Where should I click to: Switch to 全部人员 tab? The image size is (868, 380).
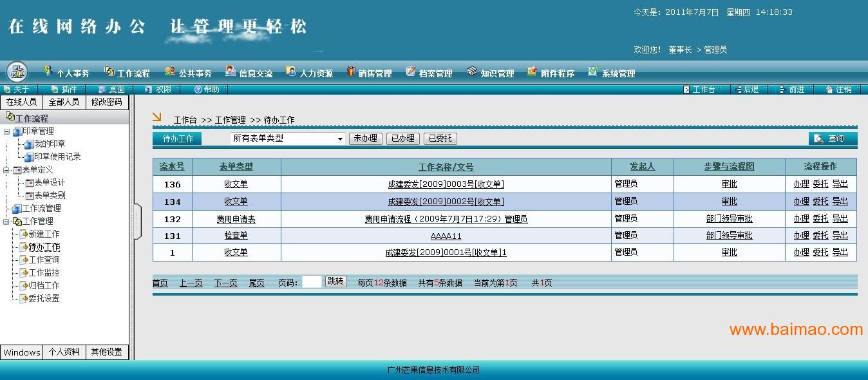[64, 102]
